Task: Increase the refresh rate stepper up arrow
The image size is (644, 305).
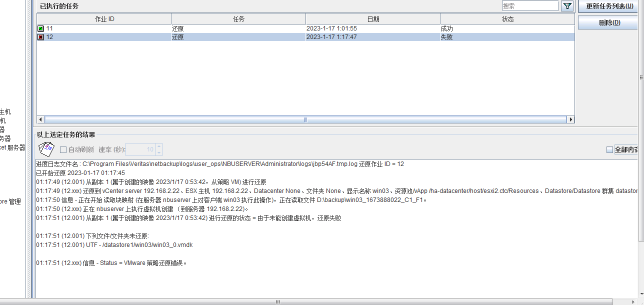Action: point(159,146)
